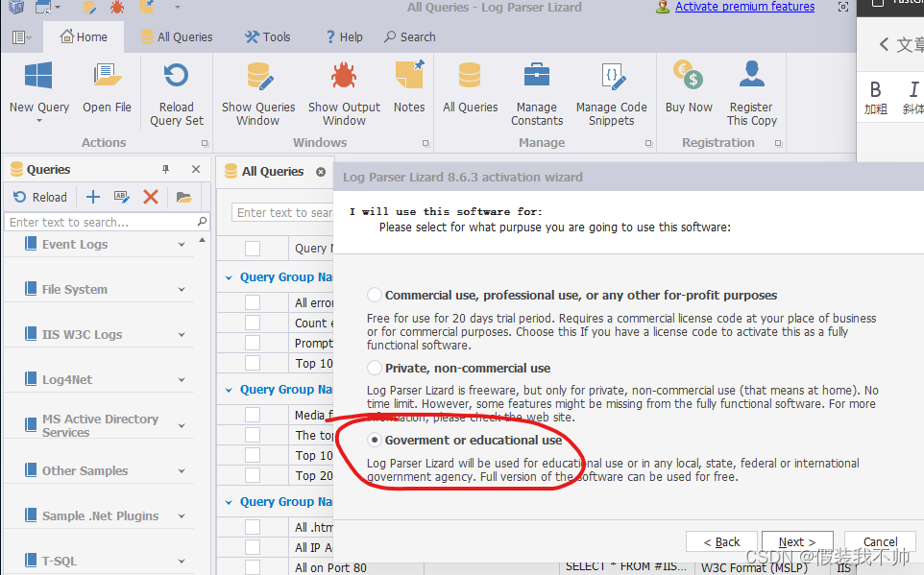Screen dimensions: 924x575
Task: Cancel the activation wizard
Action: (x=881, y=542)
